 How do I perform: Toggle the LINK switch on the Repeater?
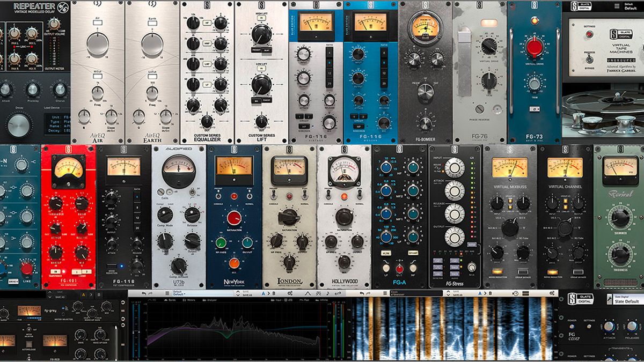[x=22, y=47]
